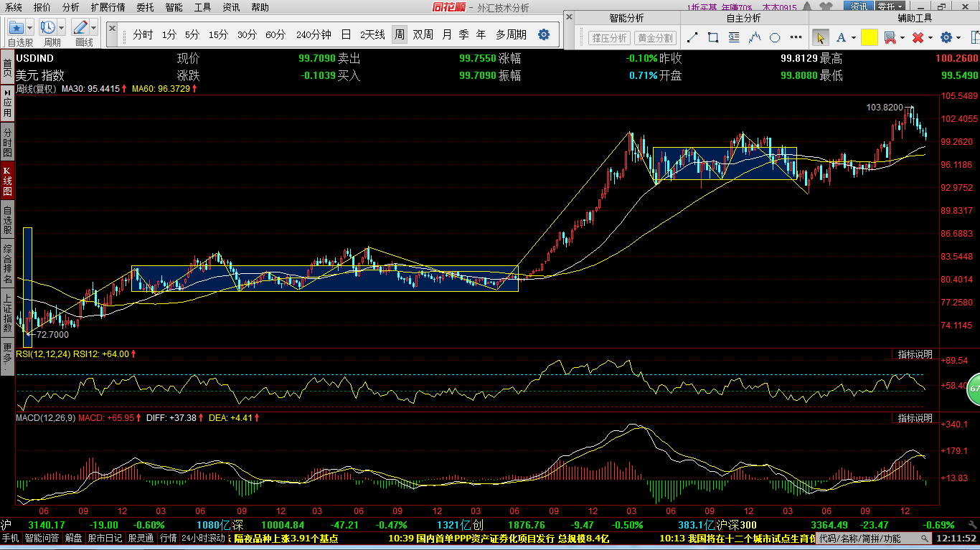Select the rectangle drawing tool
This screenshot has width=980, height=550.
coord(713,37)
